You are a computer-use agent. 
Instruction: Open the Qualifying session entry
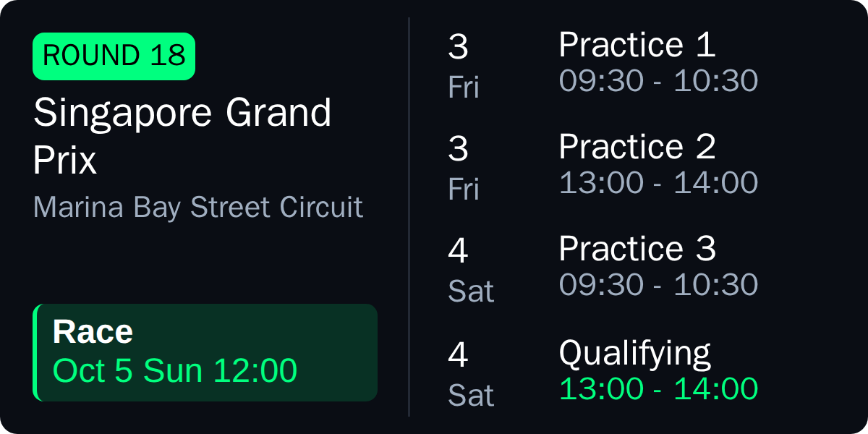coord(635,353)
